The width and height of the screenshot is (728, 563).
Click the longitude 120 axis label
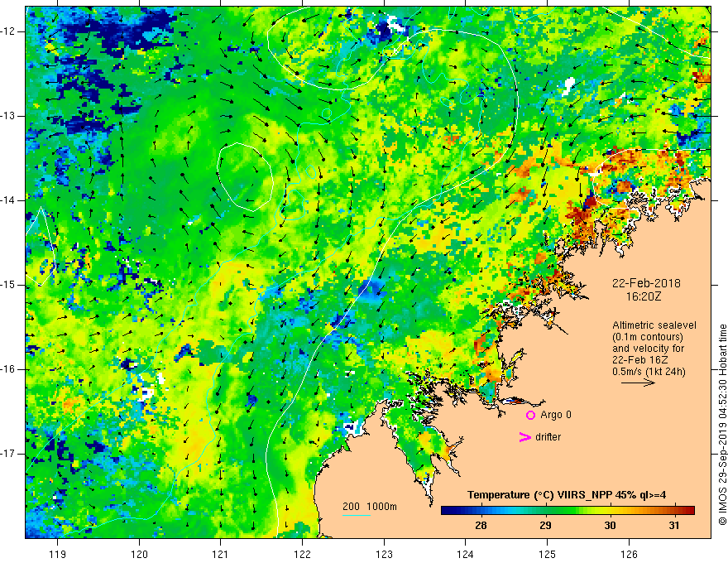coord(139,554)
